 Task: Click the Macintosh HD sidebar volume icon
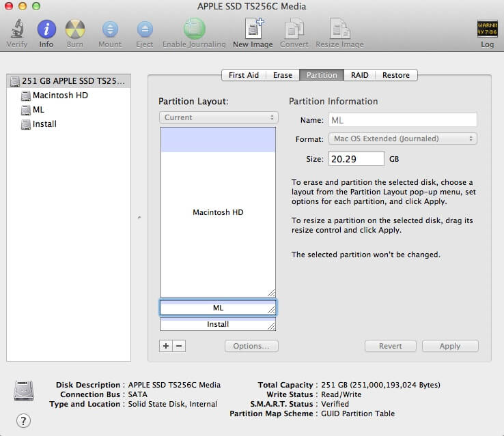26,96
